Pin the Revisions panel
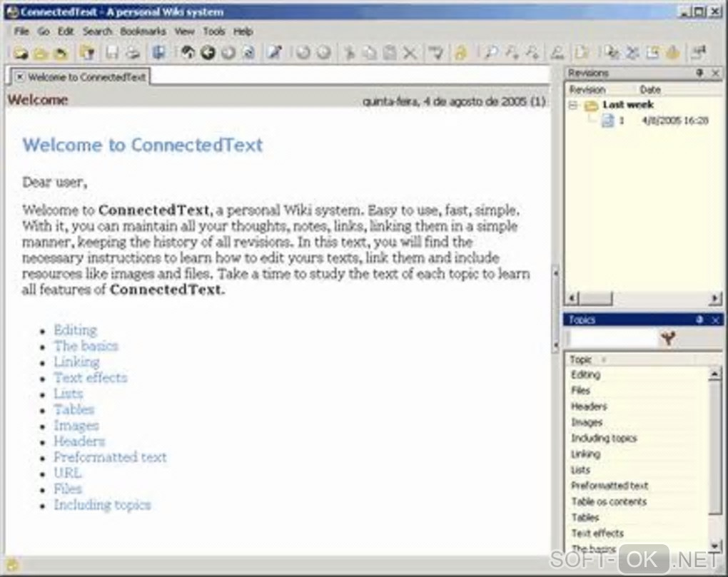This screenshot has width=728, height=577. point(699,73)
